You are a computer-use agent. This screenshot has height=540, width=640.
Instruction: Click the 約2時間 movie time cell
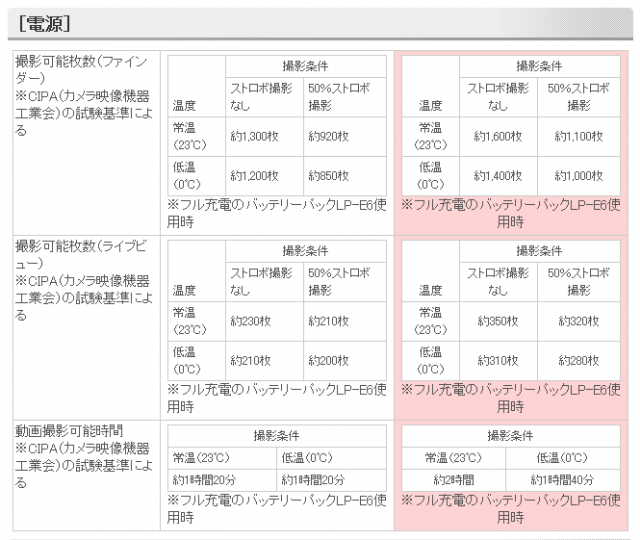point(454,480)
